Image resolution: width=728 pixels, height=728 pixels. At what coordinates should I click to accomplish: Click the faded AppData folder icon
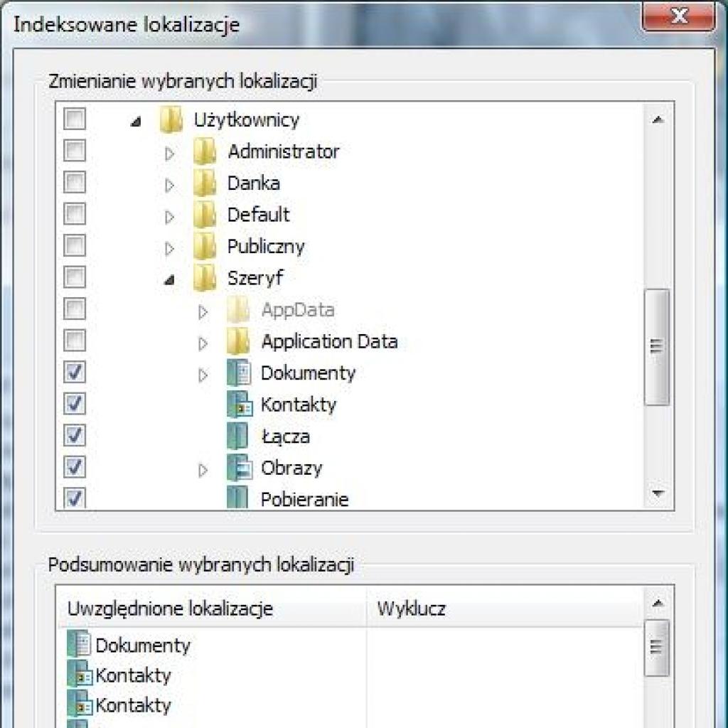239,310
